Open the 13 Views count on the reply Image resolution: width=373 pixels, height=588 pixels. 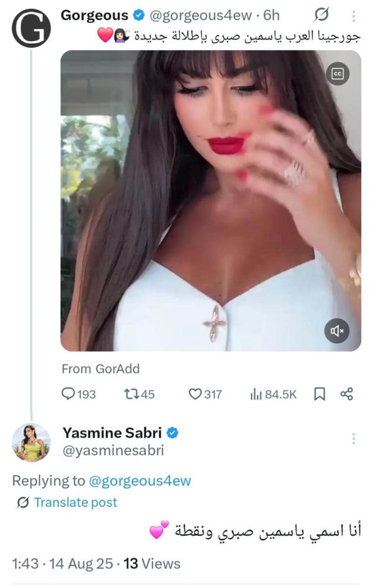coord(152,563)
